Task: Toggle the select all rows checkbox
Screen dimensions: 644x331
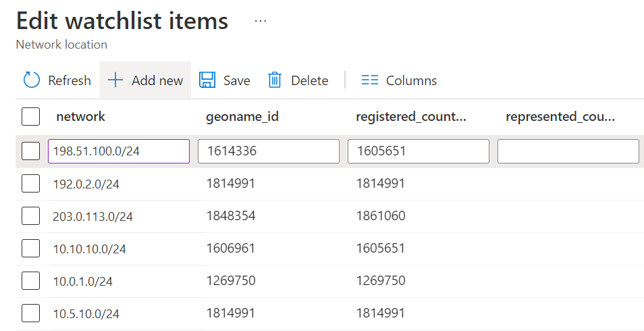Action: (30, 116)
